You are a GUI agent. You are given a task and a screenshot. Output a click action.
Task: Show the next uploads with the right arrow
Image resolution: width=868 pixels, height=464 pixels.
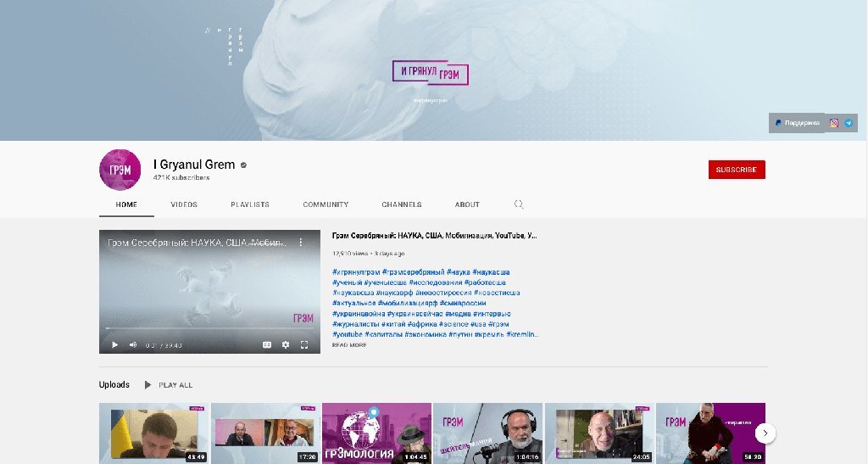tap(765, 433)
